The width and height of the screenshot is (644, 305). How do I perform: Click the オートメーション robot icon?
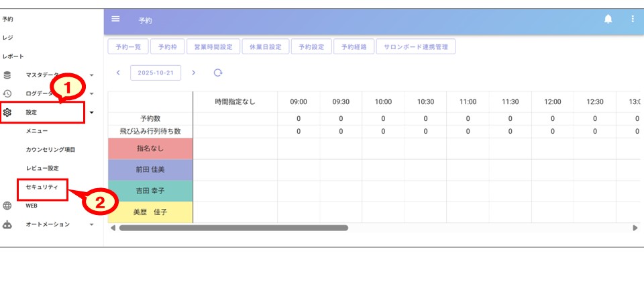[x=7, y=224]
